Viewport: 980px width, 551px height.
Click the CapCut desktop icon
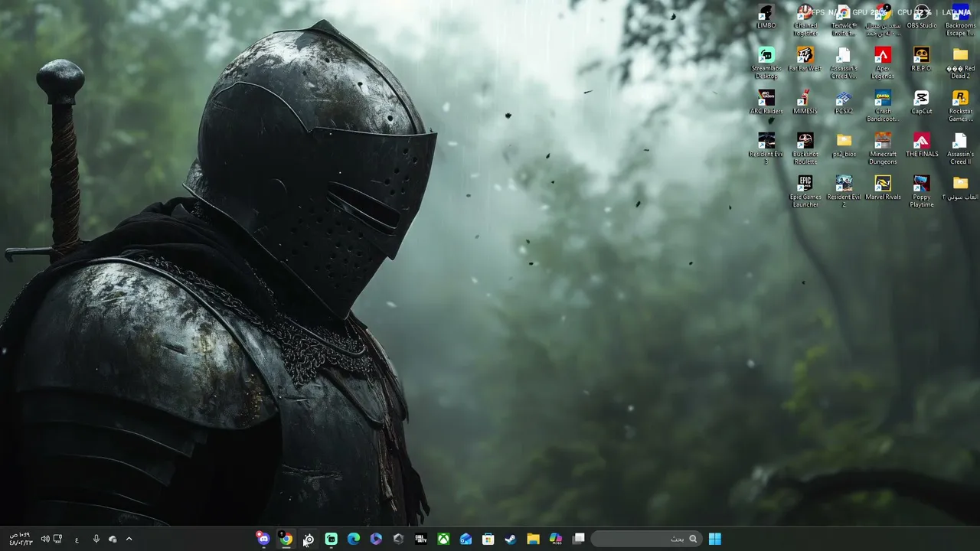(x=922, y=103)
